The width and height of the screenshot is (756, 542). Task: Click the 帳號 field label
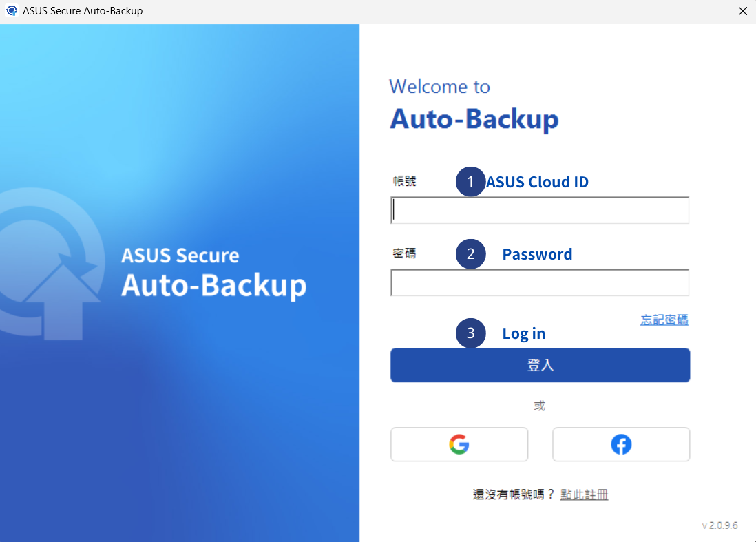pos(404,181)
